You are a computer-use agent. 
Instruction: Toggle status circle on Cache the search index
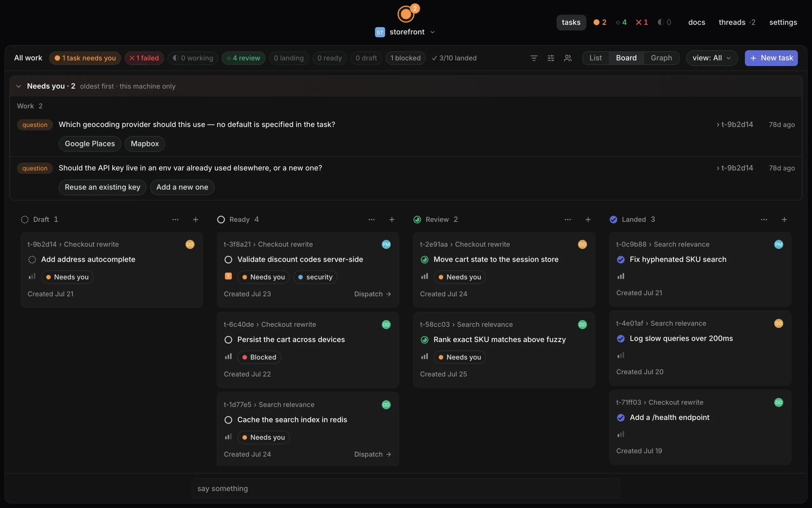click(x=228, y=420)
